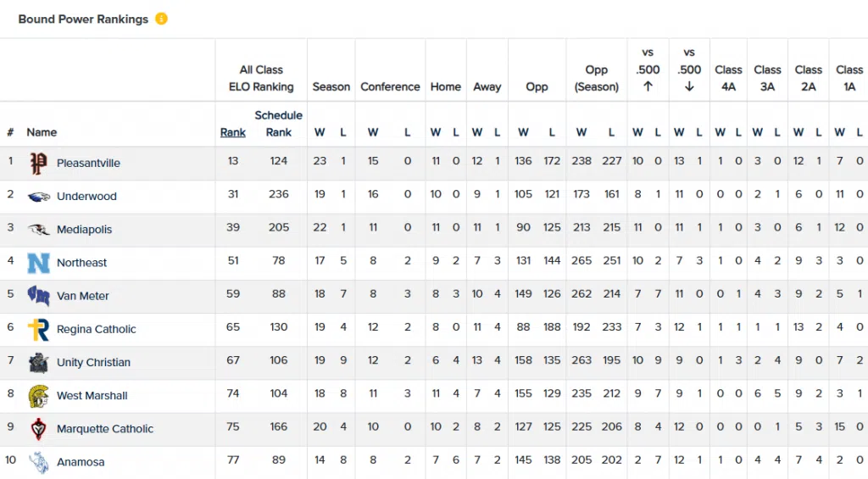Click the vs .500 up-arrow column header
868x479 pixels.
point(648,70)
